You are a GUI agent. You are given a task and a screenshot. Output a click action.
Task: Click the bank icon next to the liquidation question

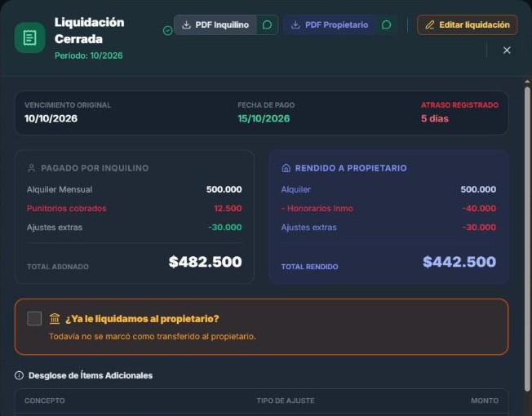(x=55, y=319)
